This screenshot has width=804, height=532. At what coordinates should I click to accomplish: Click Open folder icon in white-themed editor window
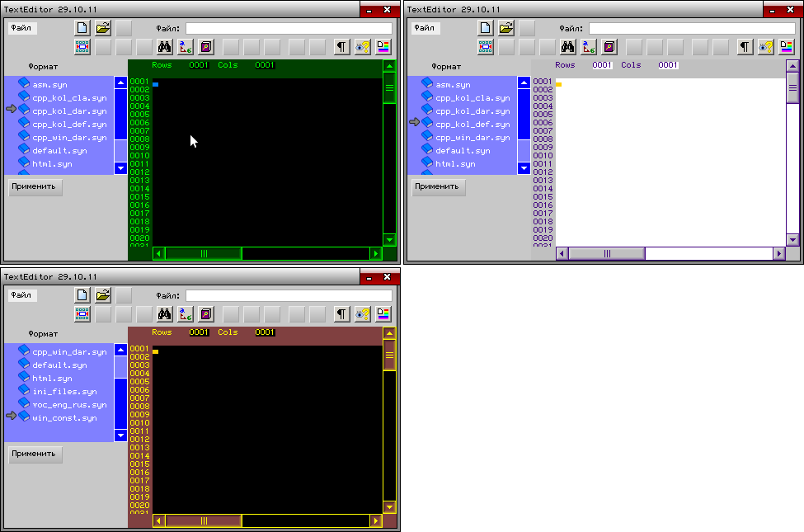(x=506, y=28)
